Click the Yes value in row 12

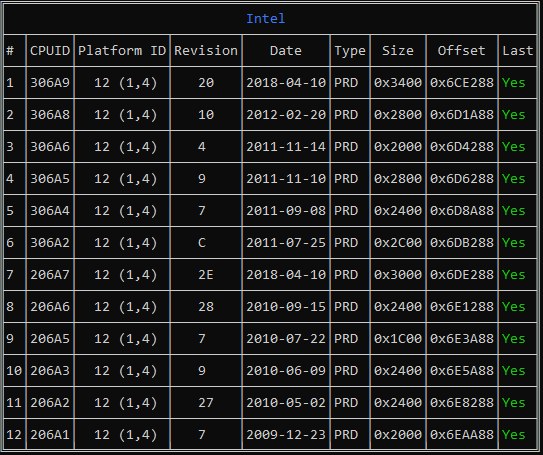coord(514,435)
